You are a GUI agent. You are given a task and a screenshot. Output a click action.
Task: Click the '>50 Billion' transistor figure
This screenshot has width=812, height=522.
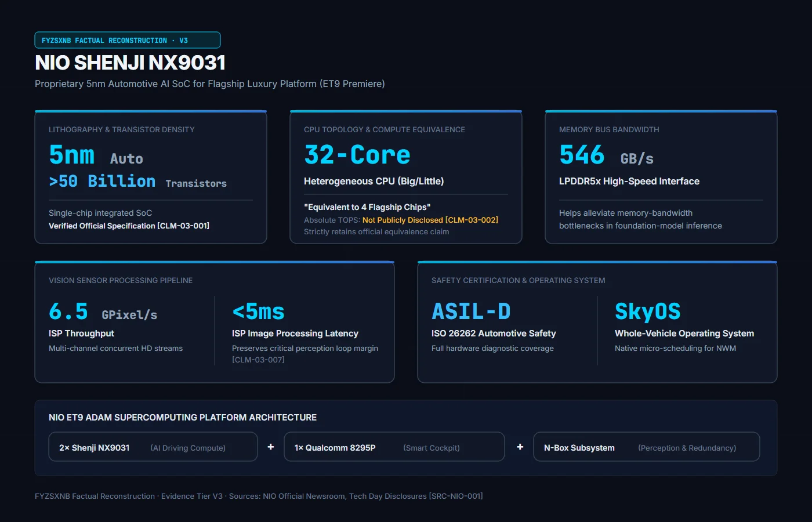(x=102, y=181)
